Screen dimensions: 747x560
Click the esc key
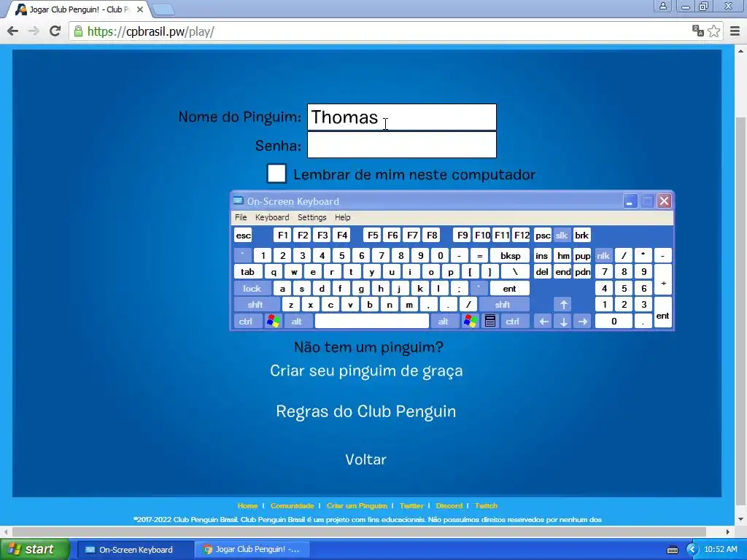[243, 236]
